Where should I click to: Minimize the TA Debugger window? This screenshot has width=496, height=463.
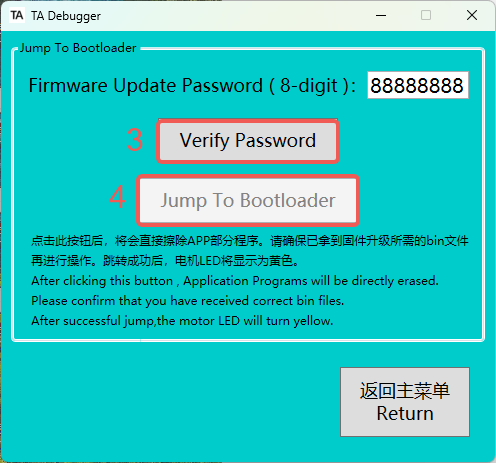click(x=381, y=15)
